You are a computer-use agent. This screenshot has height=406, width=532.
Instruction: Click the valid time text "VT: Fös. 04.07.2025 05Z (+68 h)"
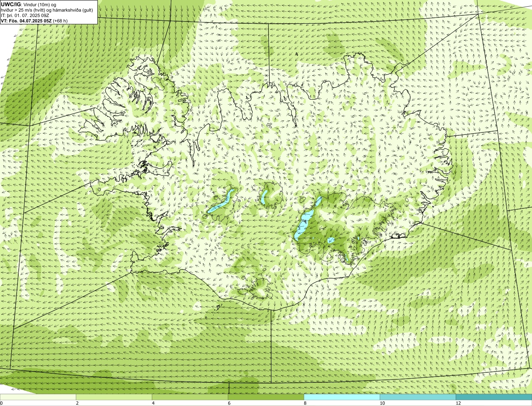[34, 21]
